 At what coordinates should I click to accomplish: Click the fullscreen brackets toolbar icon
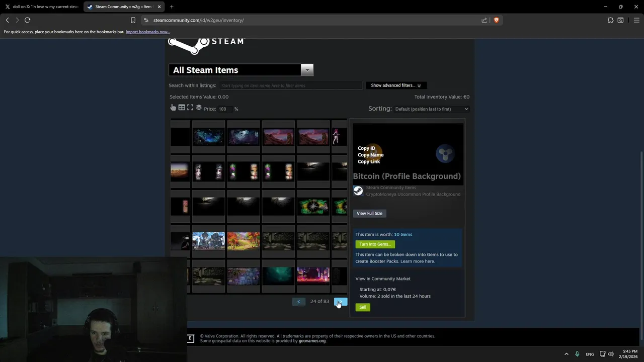pos(190,108)
